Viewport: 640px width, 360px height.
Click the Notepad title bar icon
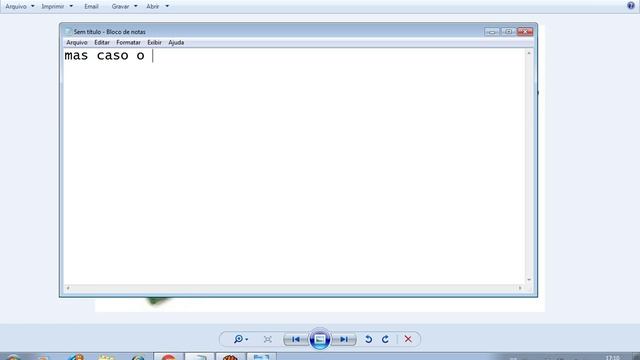click(68, 31)
